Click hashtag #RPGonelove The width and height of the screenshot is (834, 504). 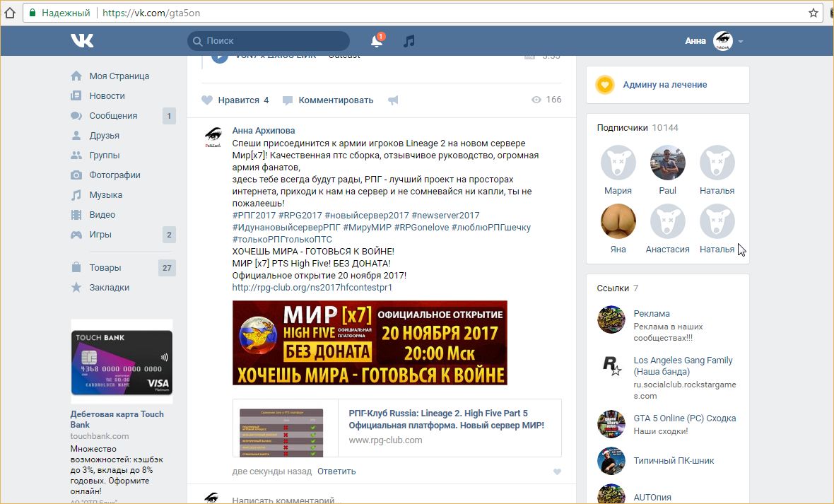421,227
